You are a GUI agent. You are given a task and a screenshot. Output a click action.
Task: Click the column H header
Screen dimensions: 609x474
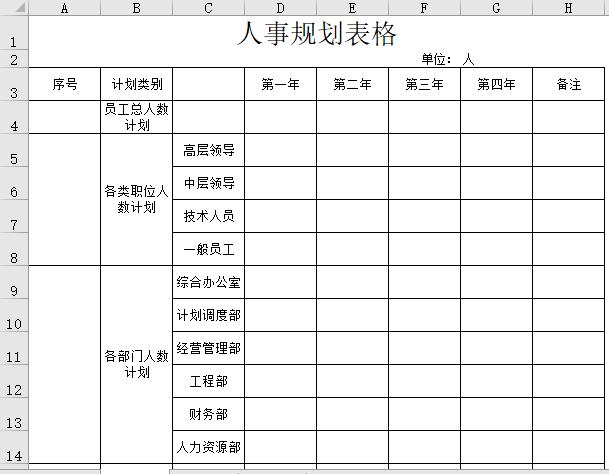[x=568, y=9]
